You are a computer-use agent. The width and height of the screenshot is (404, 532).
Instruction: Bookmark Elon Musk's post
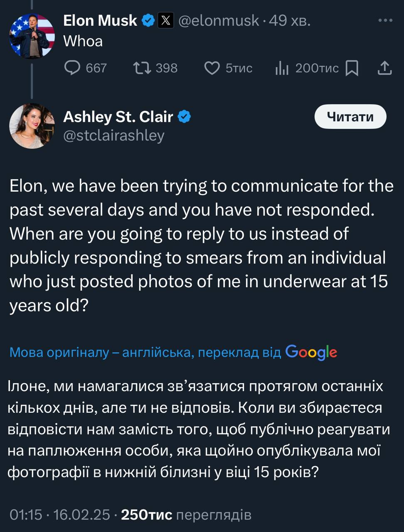point(352,68)
